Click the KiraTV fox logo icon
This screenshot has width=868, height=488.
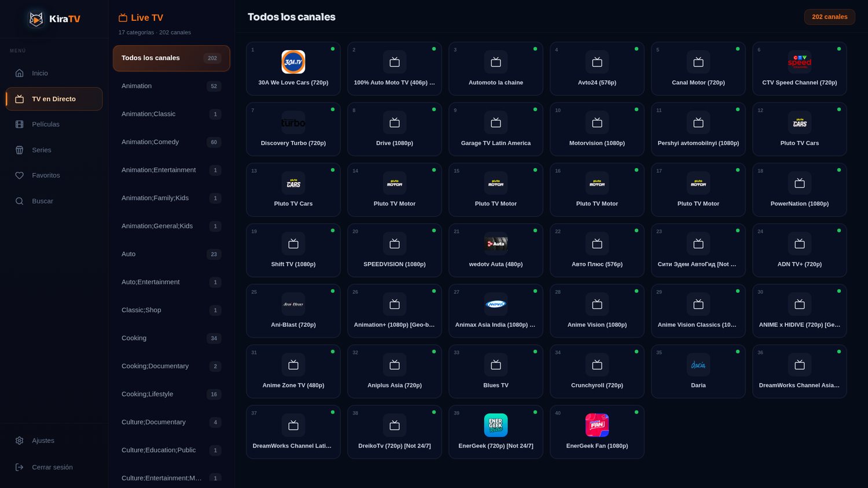[x=36, y=19]
